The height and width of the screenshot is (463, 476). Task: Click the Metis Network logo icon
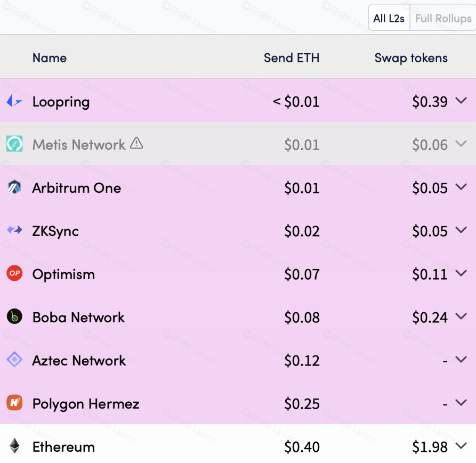coord(14,144)
